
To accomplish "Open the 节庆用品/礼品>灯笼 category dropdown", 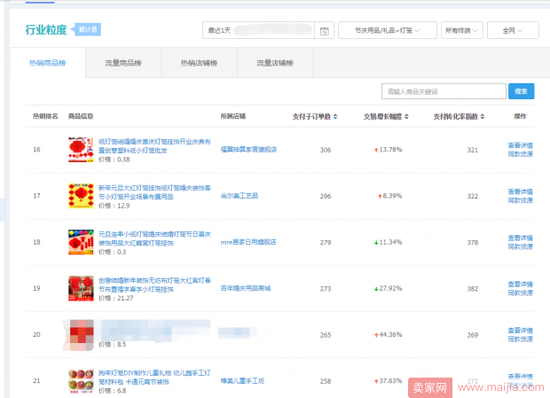I will click(x=387, y=30).
